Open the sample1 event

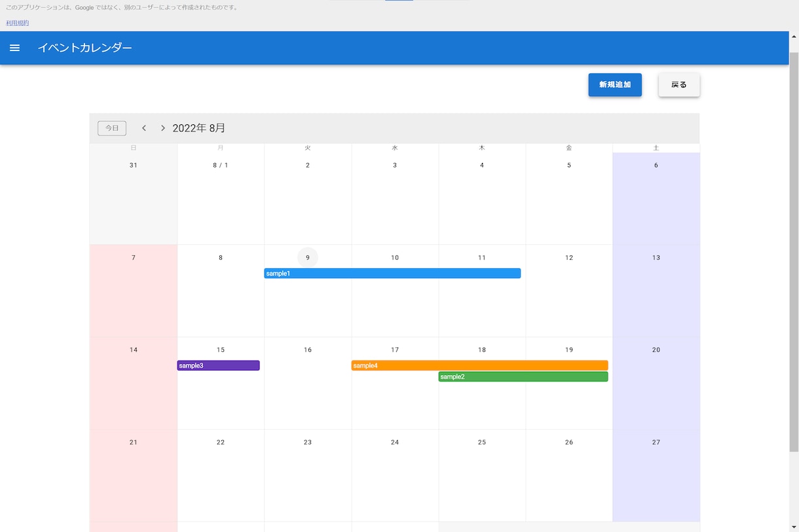pos(392,274)
